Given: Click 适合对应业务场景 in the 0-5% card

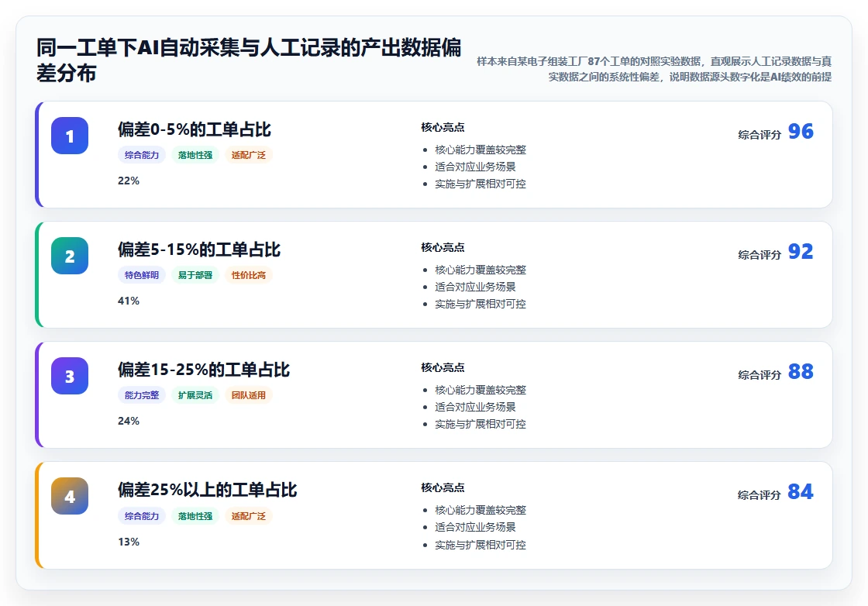Looking at the screenshot, I should click(x=476, y=167).
